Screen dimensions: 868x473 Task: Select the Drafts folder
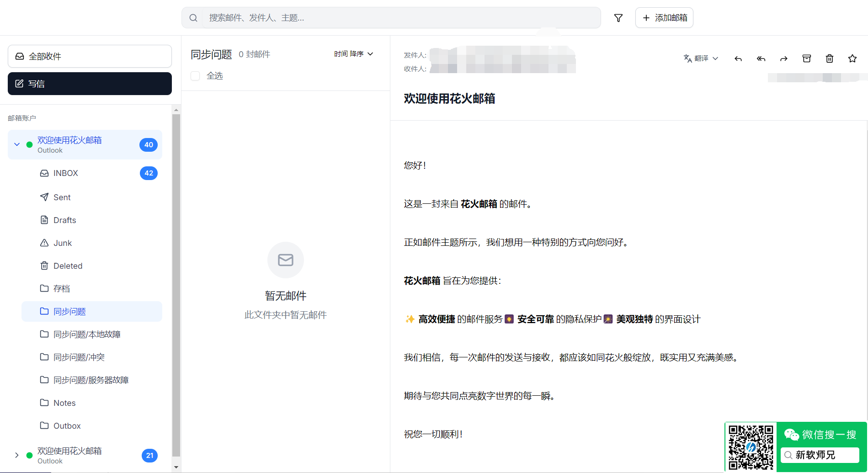click(64, 220)
